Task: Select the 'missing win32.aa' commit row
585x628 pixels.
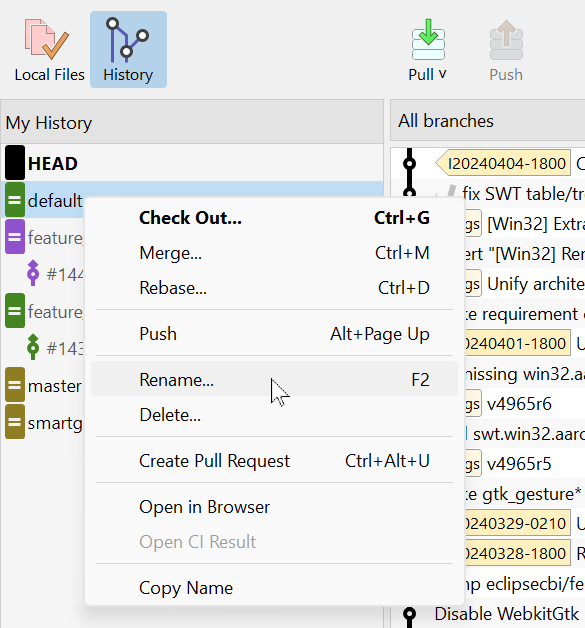Action: pos(525,374)
